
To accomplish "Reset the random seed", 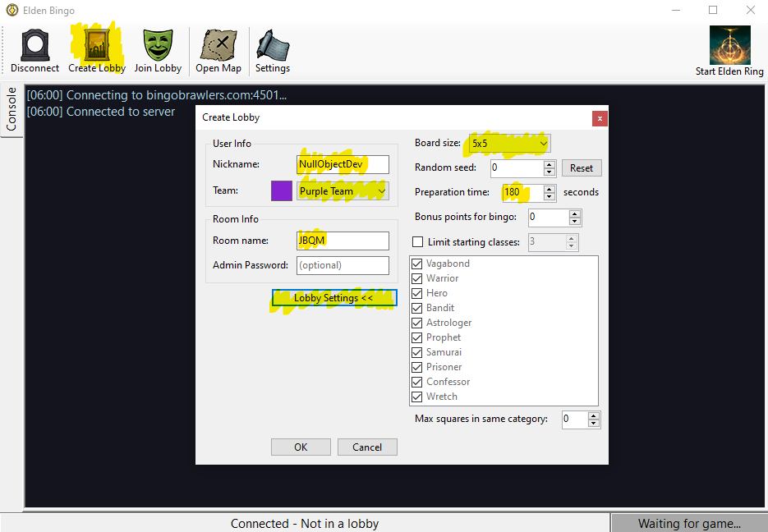I will (x=582, y=168).
